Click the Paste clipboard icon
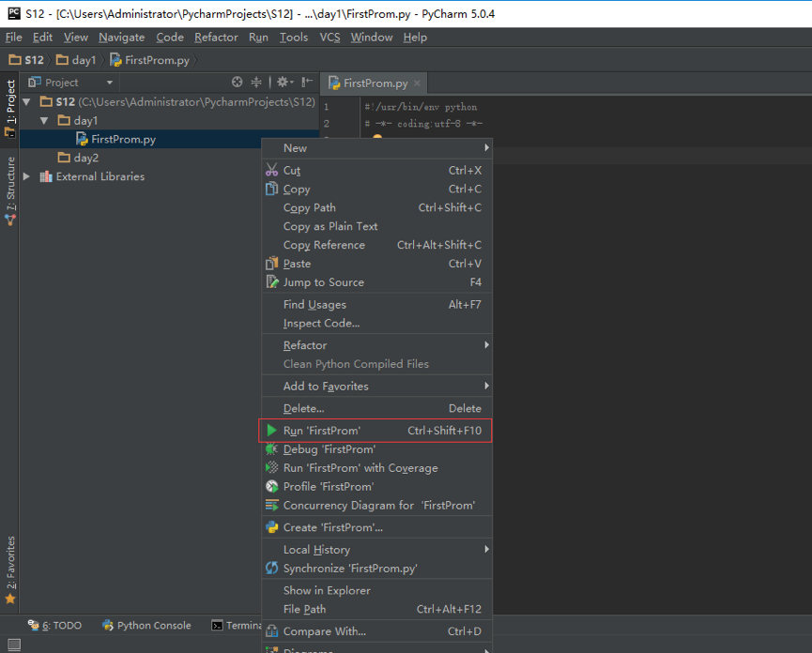 point(271,264)
